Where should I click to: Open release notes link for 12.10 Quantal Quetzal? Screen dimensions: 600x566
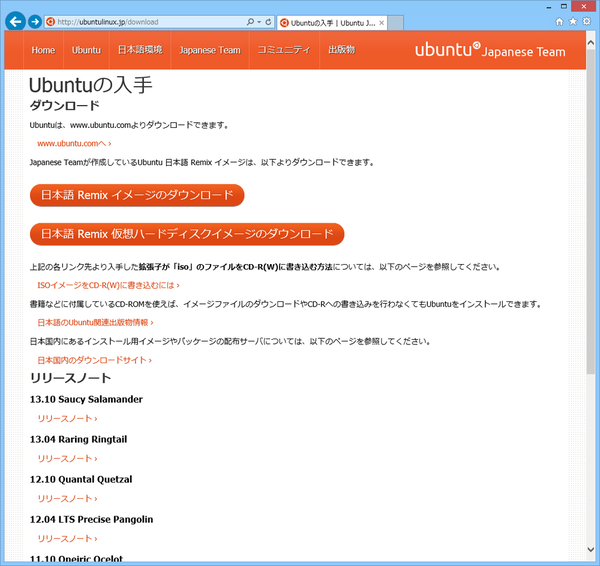pyautogui.click(x=67, y=499)
